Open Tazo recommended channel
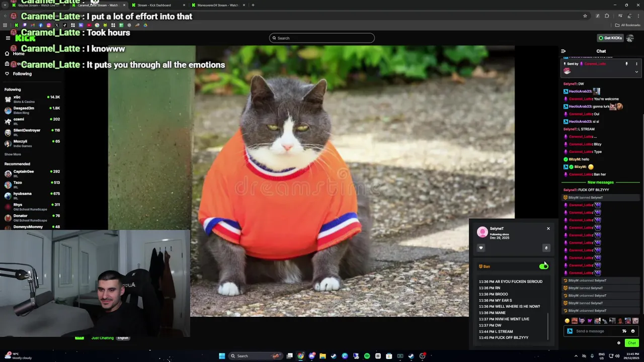Screen dimensions: 644x362 pos(32,185)
